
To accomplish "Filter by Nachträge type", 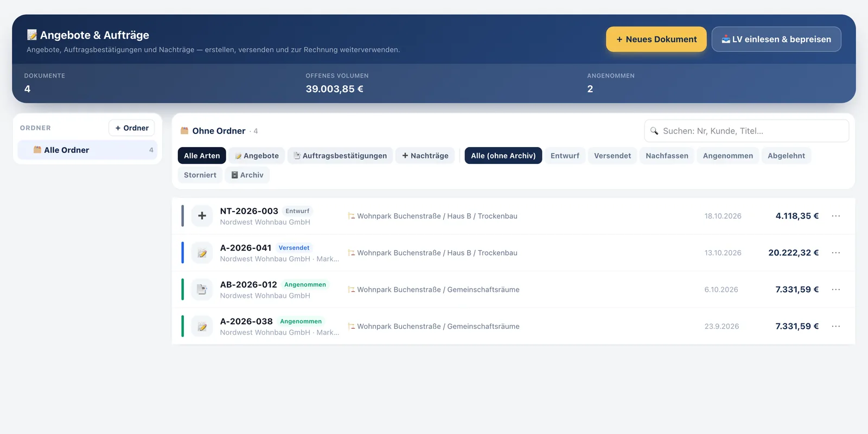I will 425,156.
